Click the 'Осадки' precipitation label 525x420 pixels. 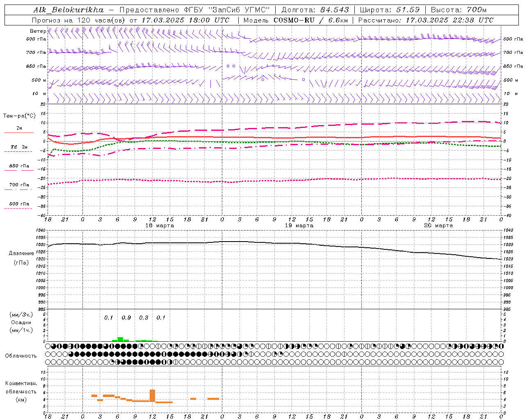coord(21,322)
